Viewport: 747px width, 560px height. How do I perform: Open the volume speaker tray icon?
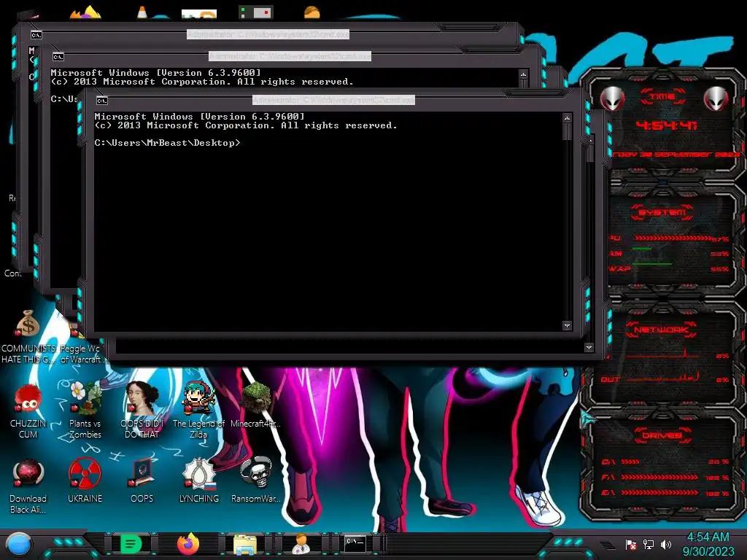[665, 544]
